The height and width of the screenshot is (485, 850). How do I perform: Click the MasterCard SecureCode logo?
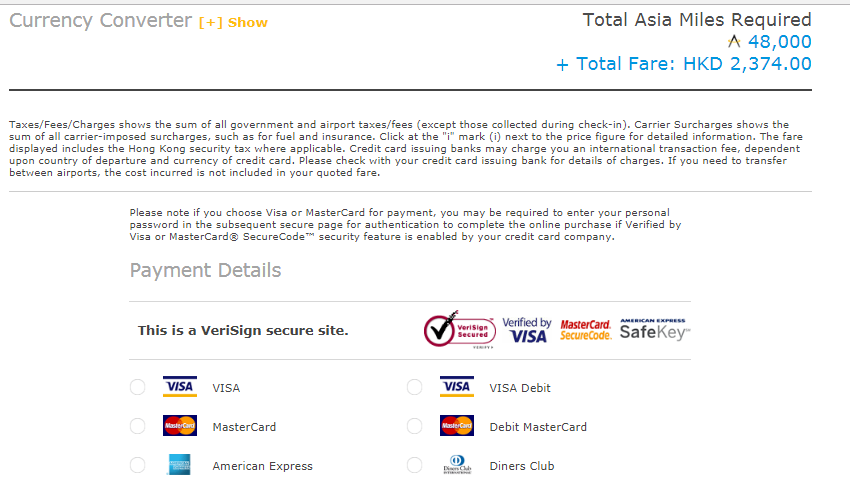(585, 330)
